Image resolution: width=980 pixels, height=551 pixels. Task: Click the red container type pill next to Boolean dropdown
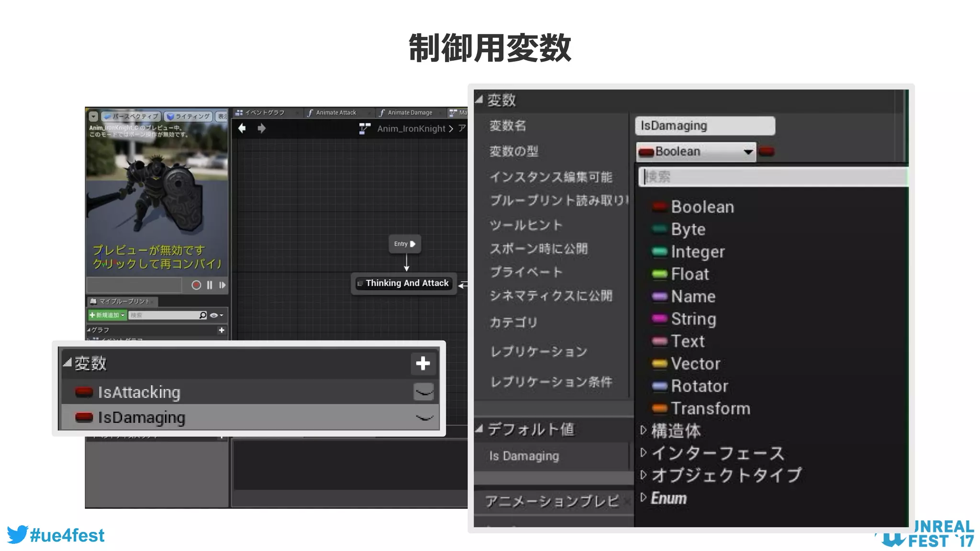click(767, 152)
